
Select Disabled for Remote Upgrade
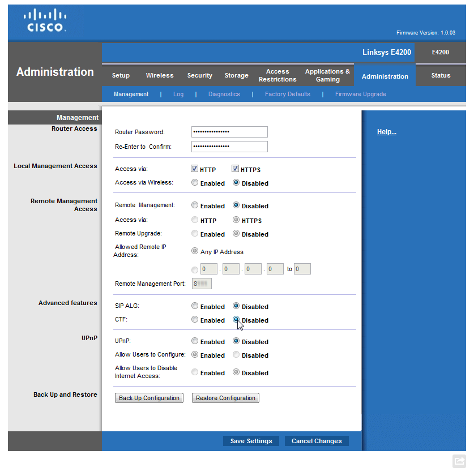[x=236, y=233]
